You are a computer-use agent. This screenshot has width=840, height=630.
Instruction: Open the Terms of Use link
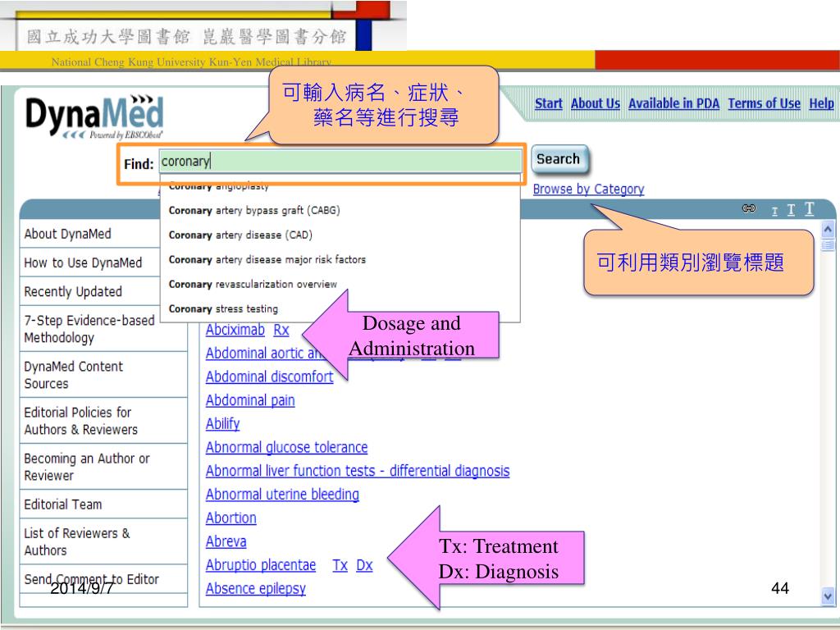[764, 103]
